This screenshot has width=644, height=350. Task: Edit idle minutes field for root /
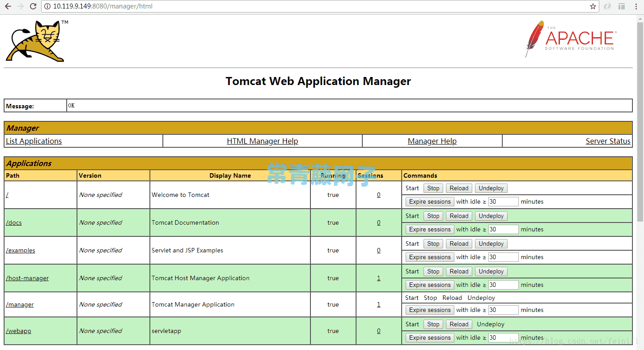(504, 202)
